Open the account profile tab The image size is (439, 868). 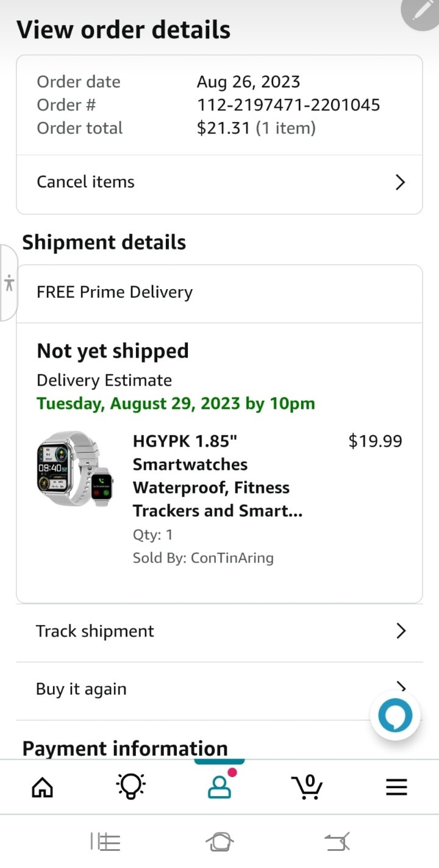[x=220, y=787]
